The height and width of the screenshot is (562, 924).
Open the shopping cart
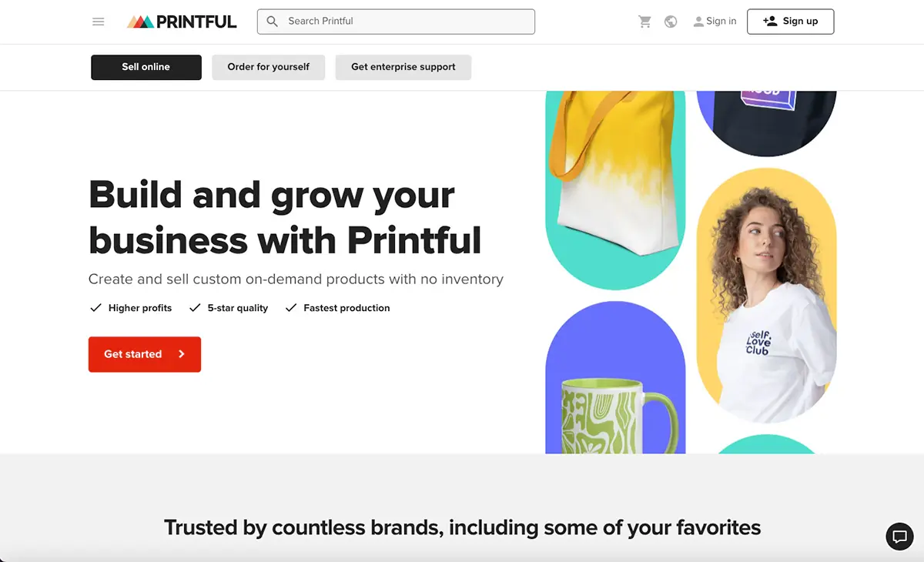click(x=645, y=22)
